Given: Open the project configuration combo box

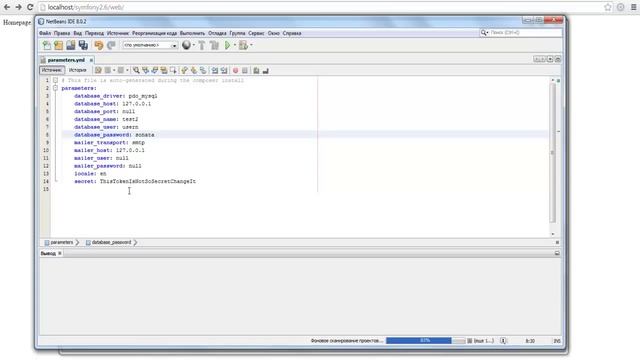Looking at the screenshot, I should click(x=150, y=45).
